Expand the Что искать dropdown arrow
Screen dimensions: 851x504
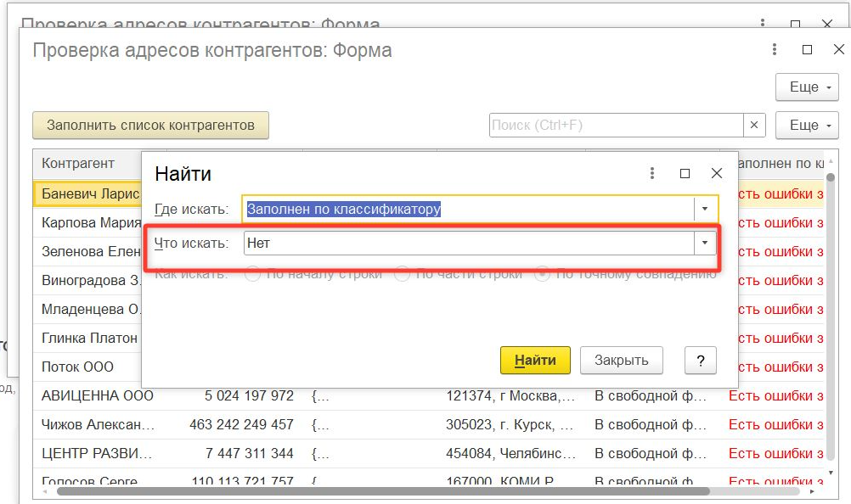click(704, 244)
